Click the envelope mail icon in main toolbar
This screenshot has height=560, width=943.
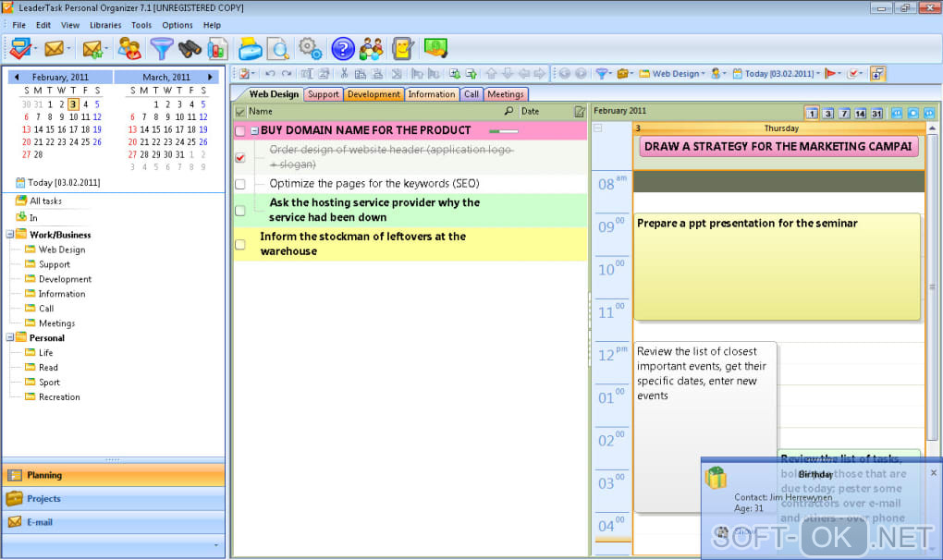coord(55,49)
